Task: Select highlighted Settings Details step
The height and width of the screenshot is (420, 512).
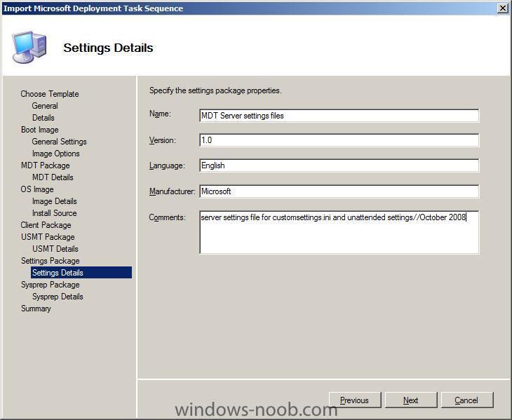Action: coord(81,273)
